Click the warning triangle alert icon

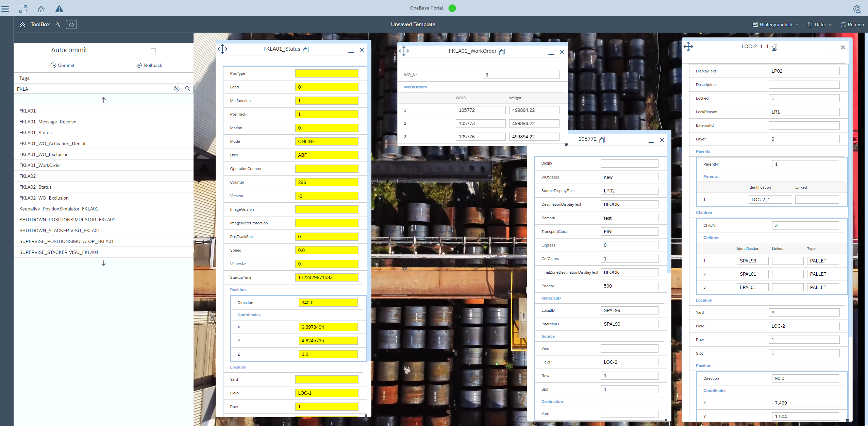click(x=59, y=9)
